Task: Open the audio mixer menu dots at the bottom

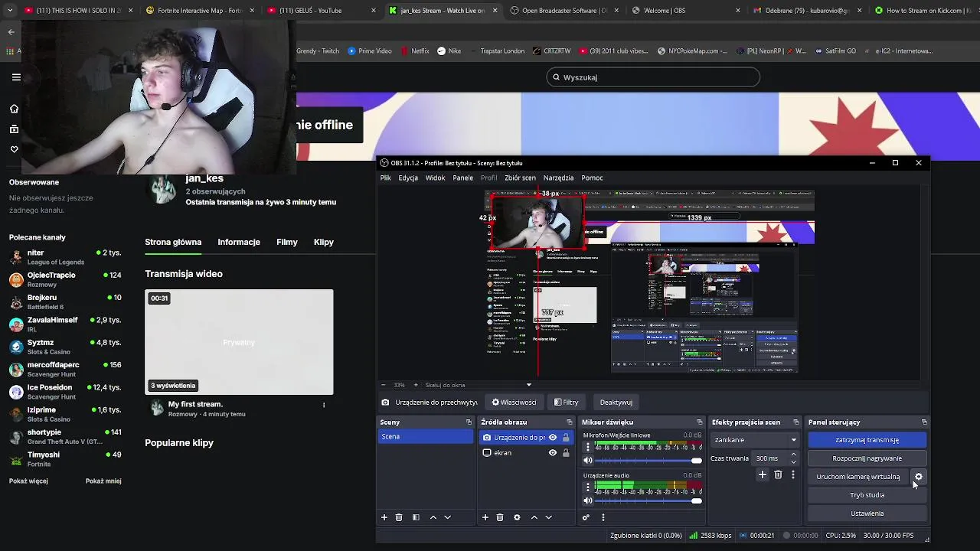Action: 603,517
